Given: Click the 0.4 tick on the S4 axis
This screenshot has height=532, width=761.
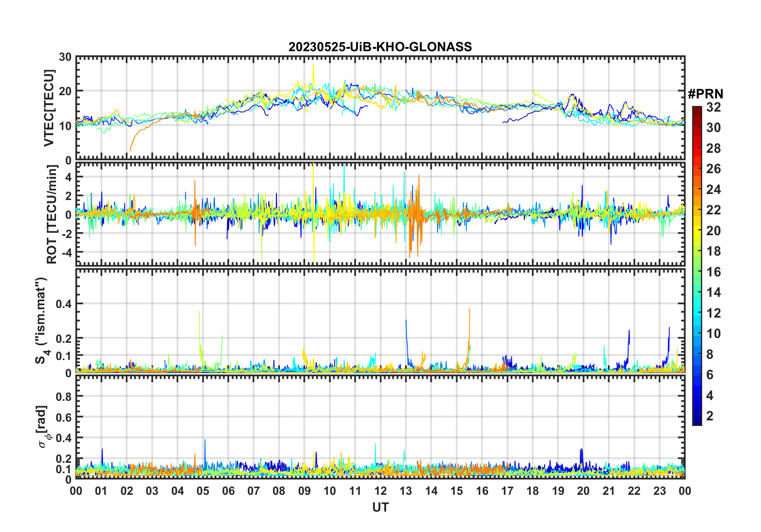Looking at the screenshot, I should point(64,304).
